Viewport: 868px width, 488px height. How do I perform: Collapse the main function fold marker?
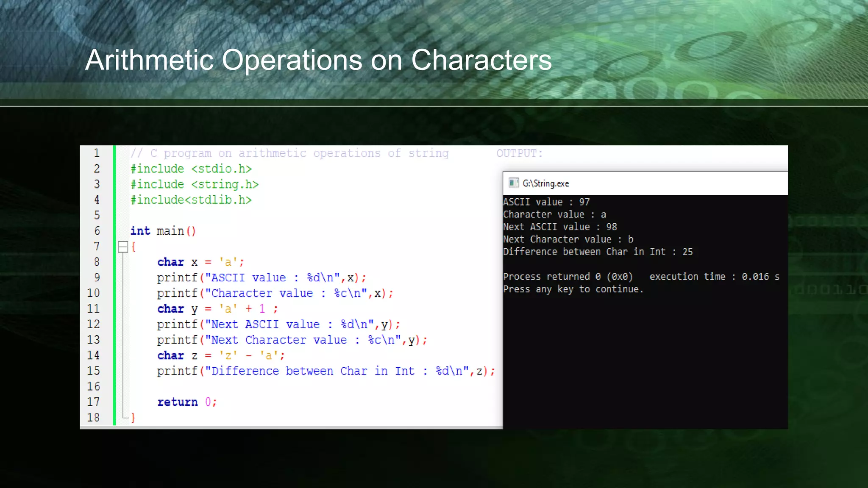pos(123,247)
